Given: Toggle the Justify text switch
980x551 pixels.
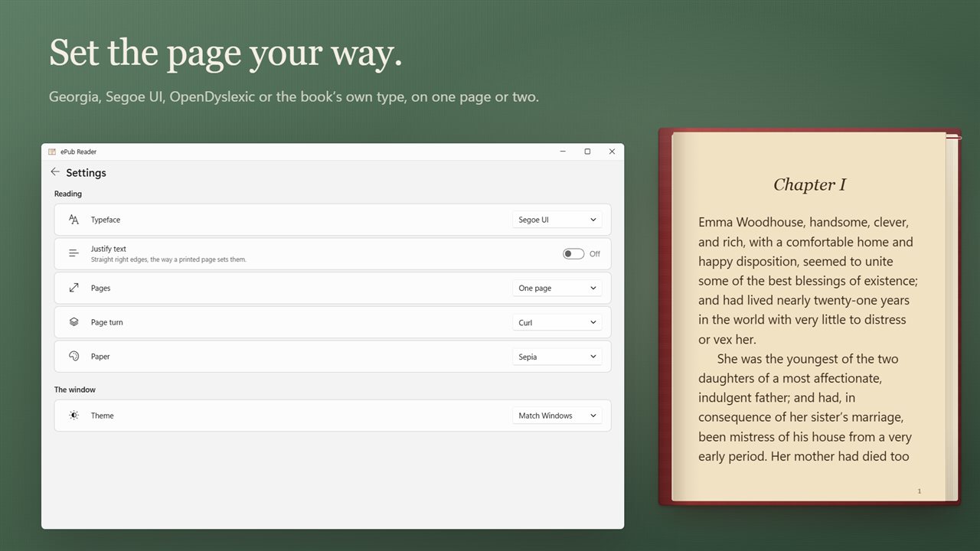Looking at the screenshot, I should [573, 254].
